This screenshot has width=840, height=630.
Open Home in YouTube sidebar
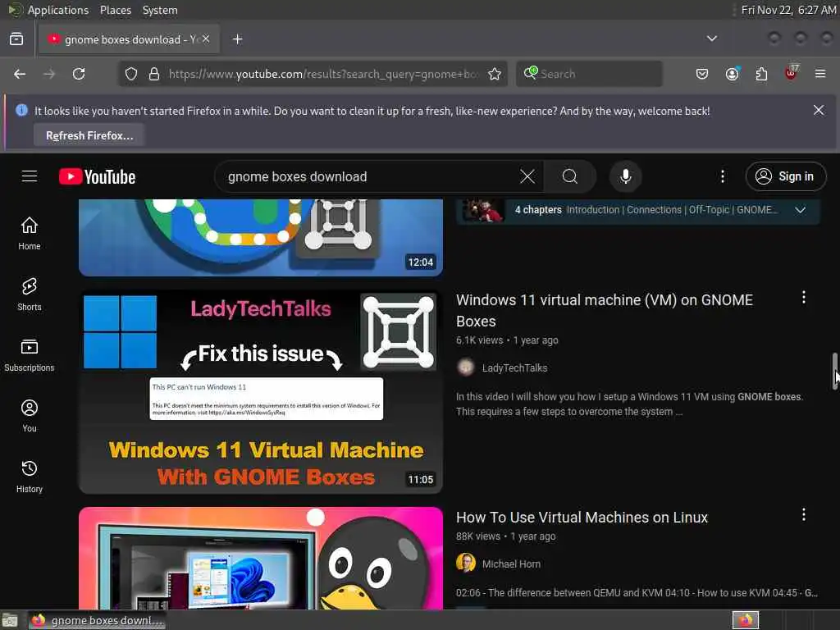30,234
